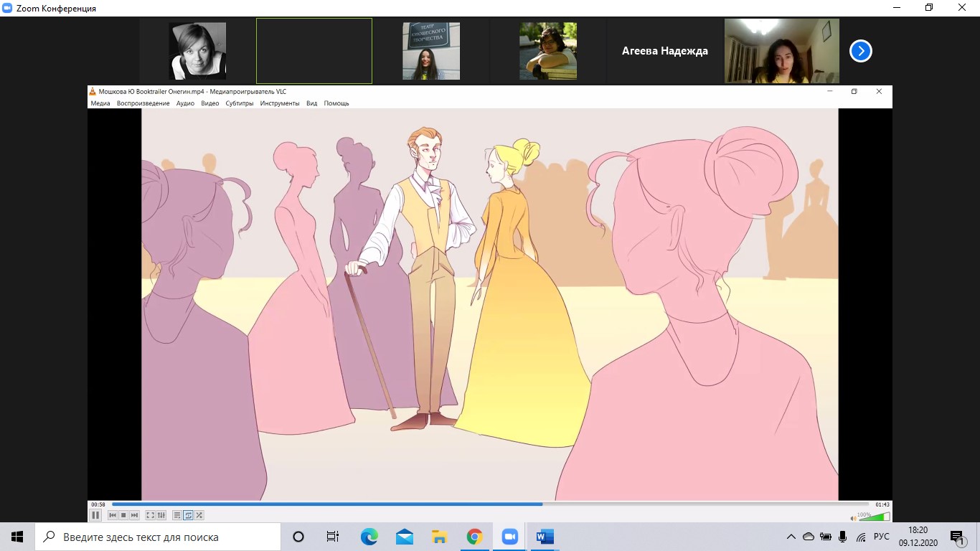This screenshot has width=980, height=551.
Task: Select participant video in yellow top
Action: (782, 51)
